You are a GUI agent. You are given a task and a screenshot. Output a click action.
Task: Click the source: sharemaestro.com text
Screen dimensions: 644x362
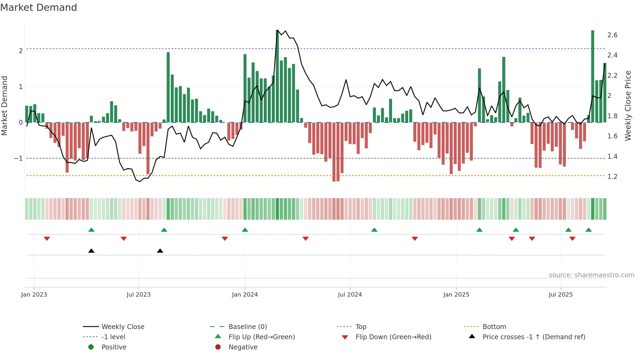[592, 275]
